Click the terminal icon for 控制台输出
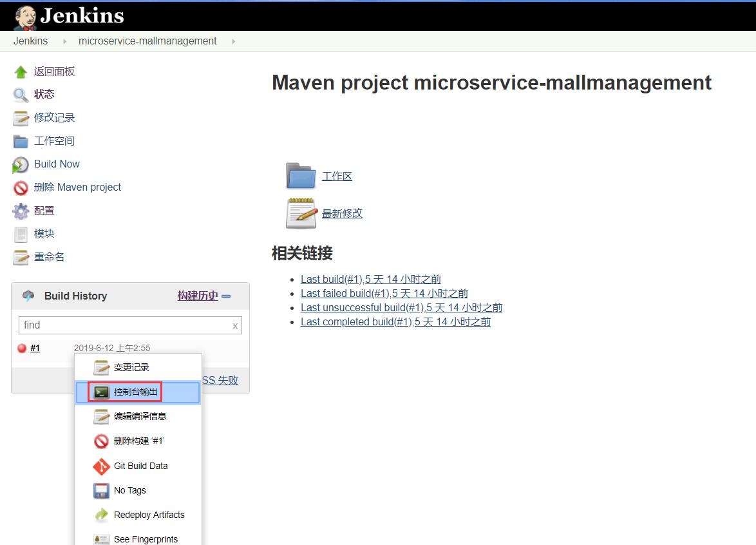756x545 pixels. 101,392
